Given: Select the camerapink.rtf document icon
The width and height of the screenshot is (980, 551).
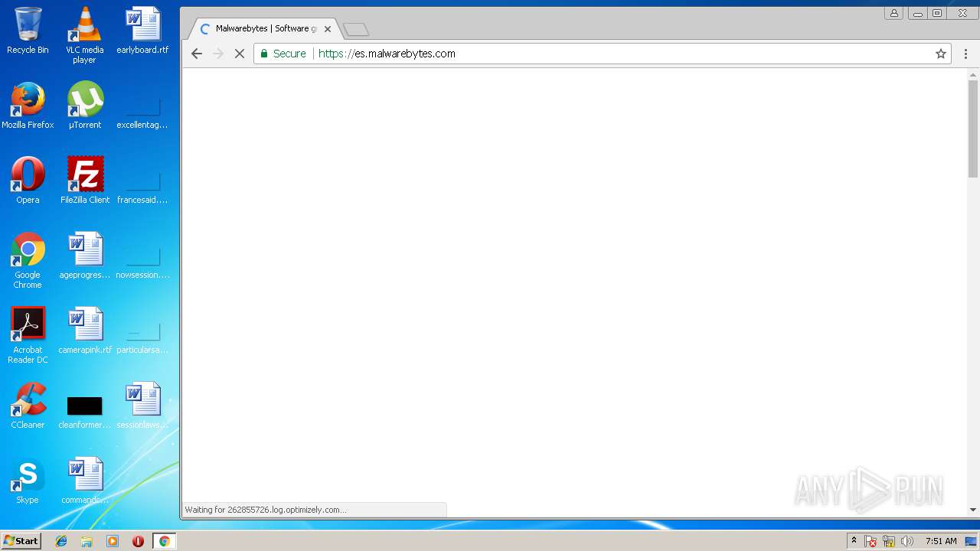Looking at the screenshot, I should (x=85, y=331).
